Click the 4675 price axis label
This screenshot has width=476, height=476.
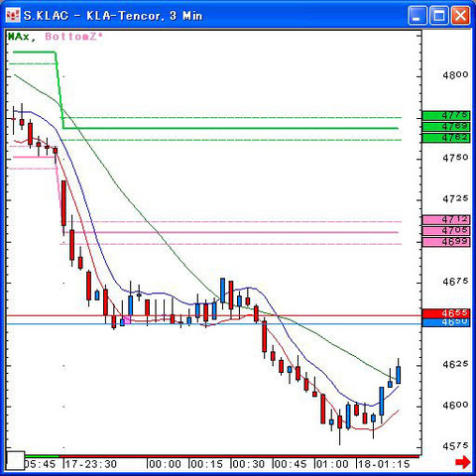pyautogui.click(x=455, y=282)
